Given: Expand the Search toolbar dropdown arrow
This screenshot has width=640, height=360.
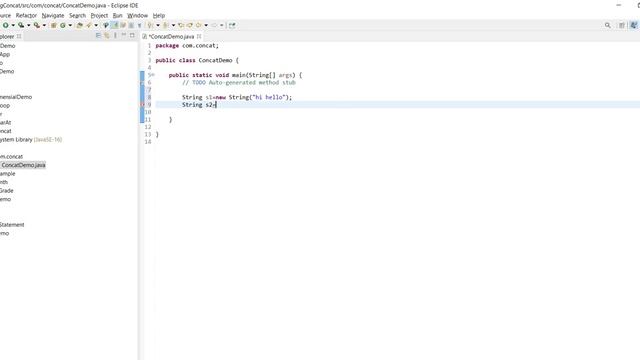Looking at the screenshot, I should tap(96, 25).
